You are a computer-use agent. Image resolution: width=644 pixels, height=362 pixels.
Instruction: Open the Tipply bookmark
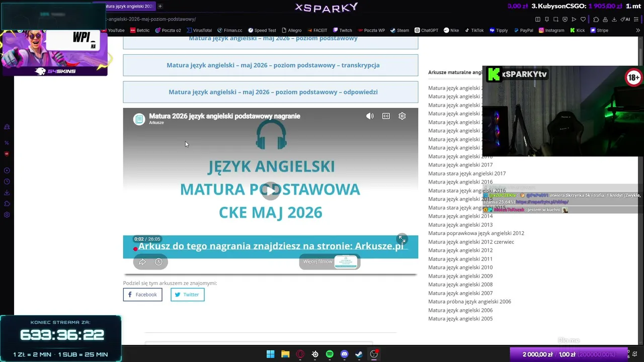(499, 30)
